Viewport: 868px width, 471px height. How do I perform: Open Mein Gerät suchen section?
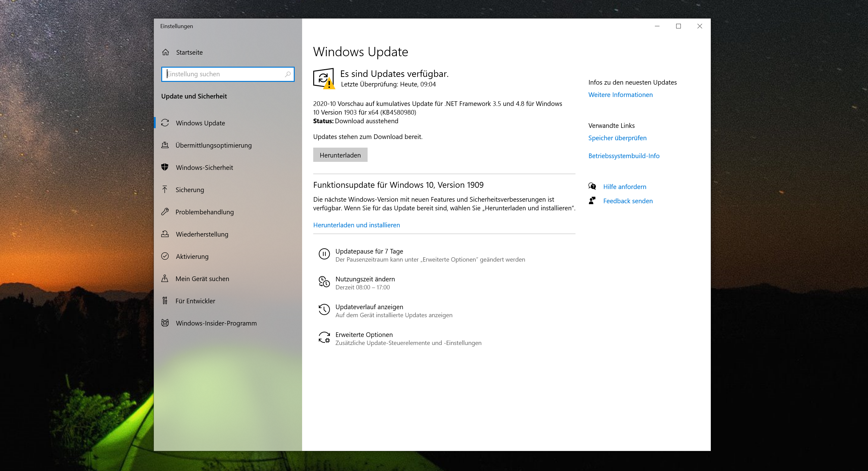(x=202, y=279)
